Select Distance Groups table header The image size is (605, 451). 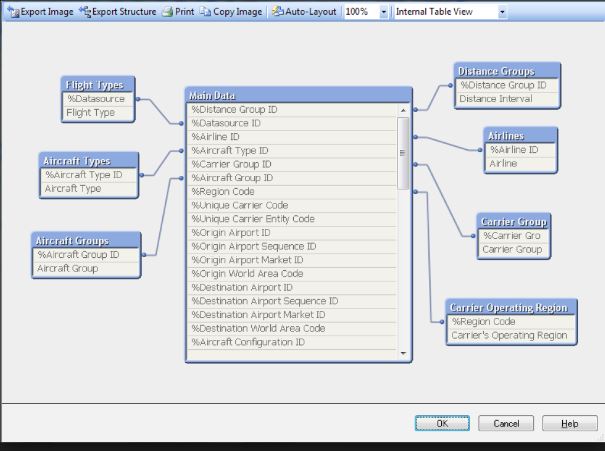click(x=507, y=71)
